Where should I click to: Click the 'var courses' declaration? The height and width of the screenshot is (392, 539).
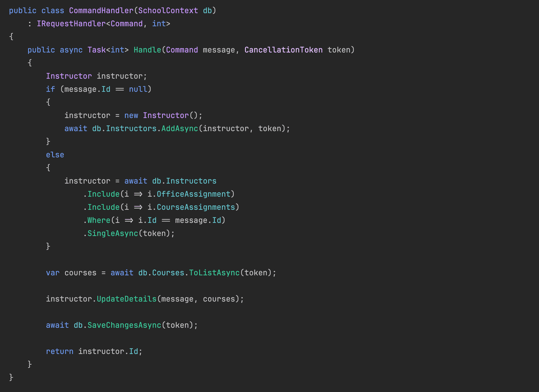[x=71, y=273]
